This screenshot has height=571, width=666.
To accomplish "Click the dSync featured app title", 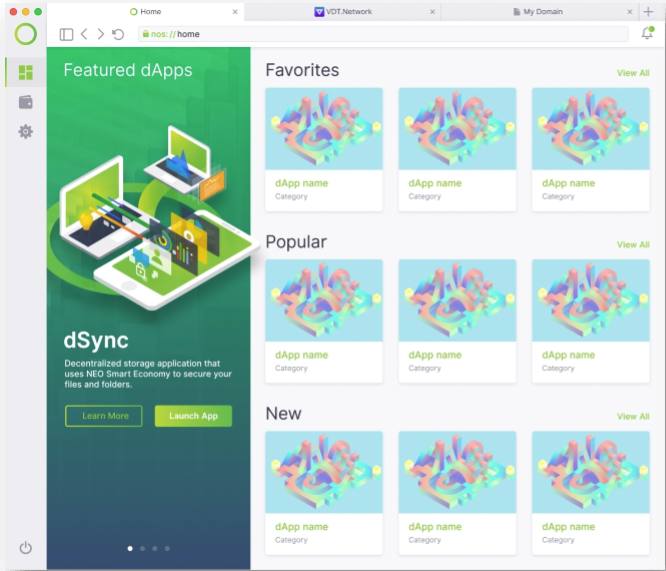I will click(96, 341).
